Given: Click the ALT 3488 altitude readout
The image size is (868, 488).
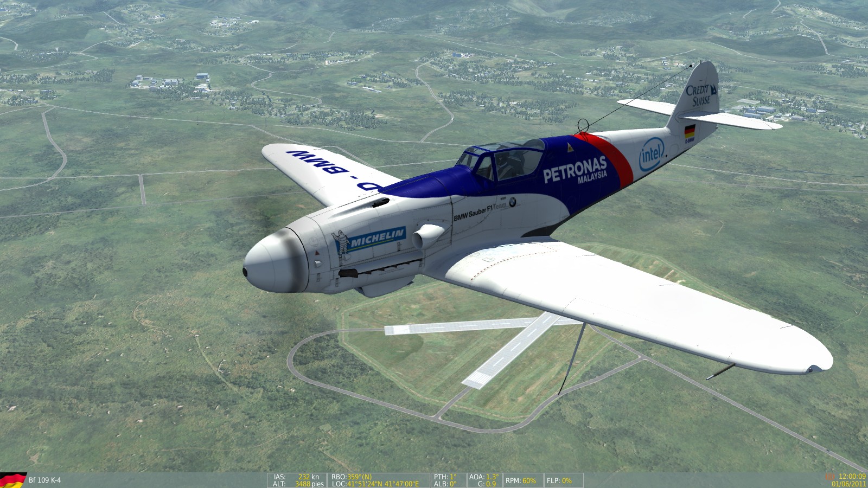Looking at the screenshot, I should (x=298, y=484).
